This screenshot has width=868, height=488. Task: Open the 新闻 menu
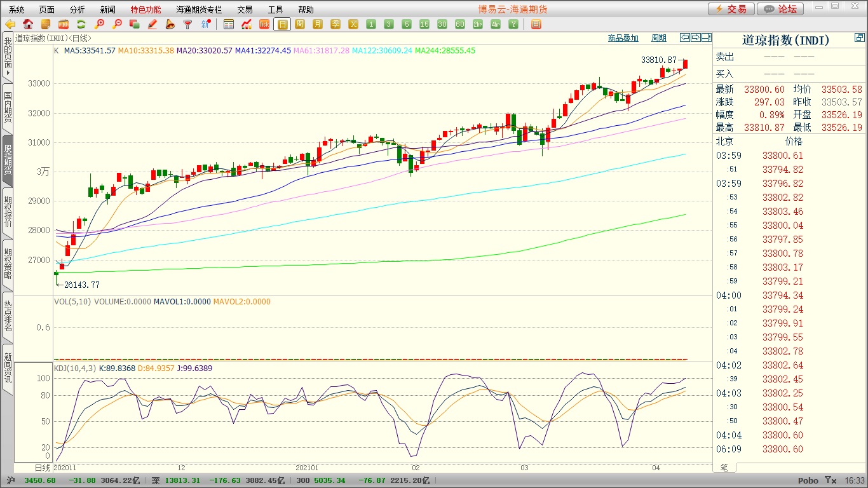[108, 10]
